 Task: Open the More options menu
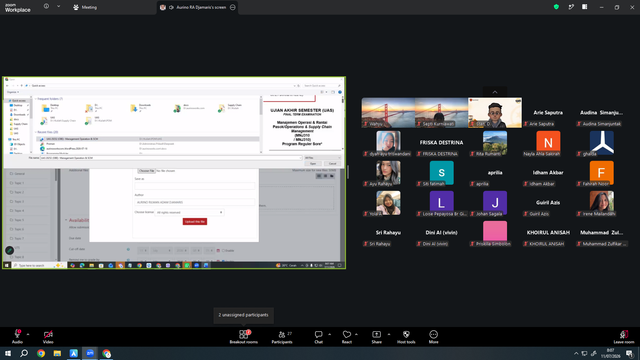[433, 337]
